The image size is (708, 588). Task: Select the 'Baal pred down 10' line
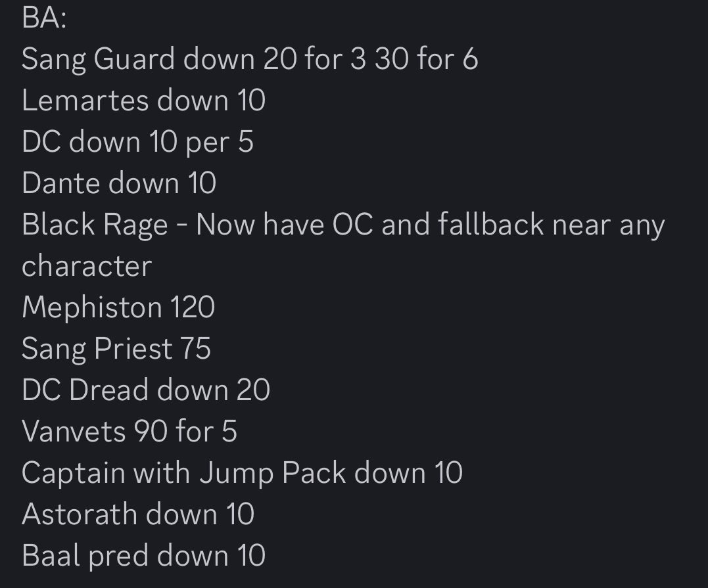[x=143, y=556]
